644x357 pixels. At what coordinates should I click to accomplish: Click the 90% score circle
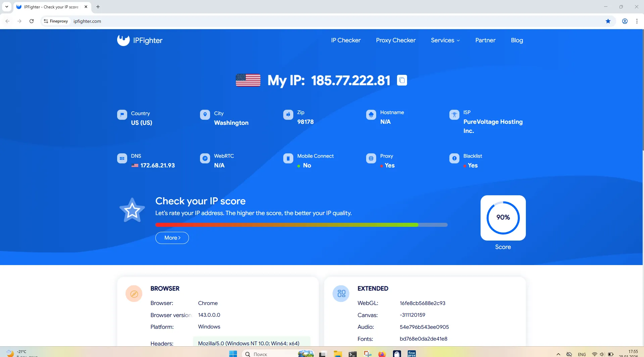pos(503,218)
